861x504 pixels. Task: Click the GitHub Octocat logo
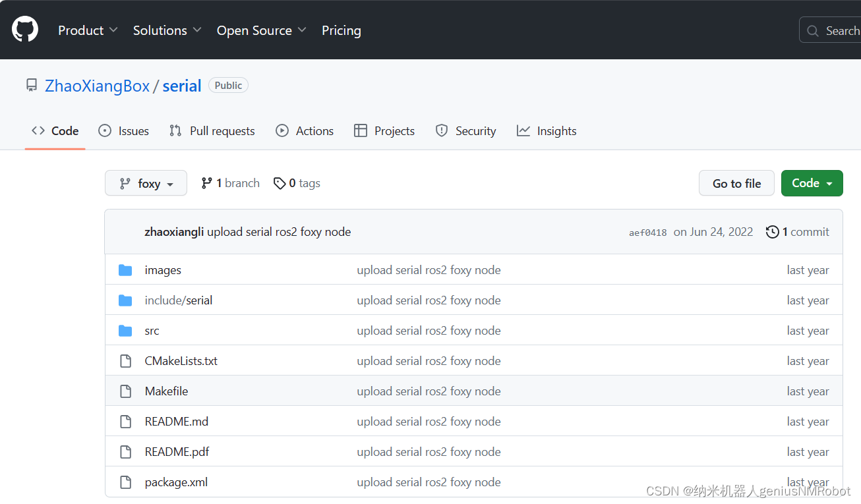25,30
